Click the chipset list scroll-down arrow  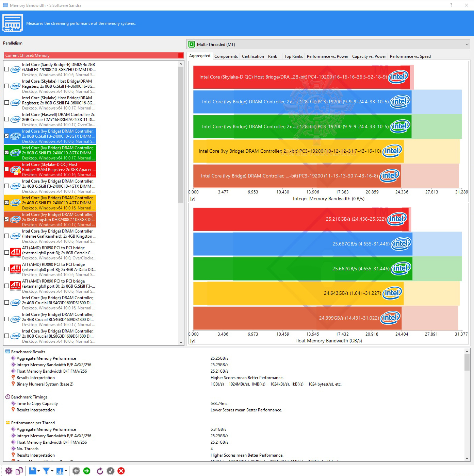181,342
